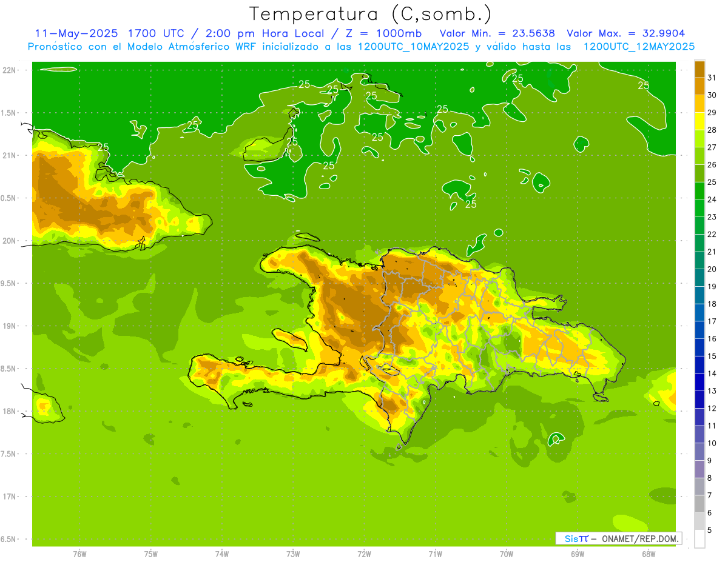Select initialization time '1200UTC_10MAY2025'
The height and width of the screenshot is (562, 728).
(413, 47)
